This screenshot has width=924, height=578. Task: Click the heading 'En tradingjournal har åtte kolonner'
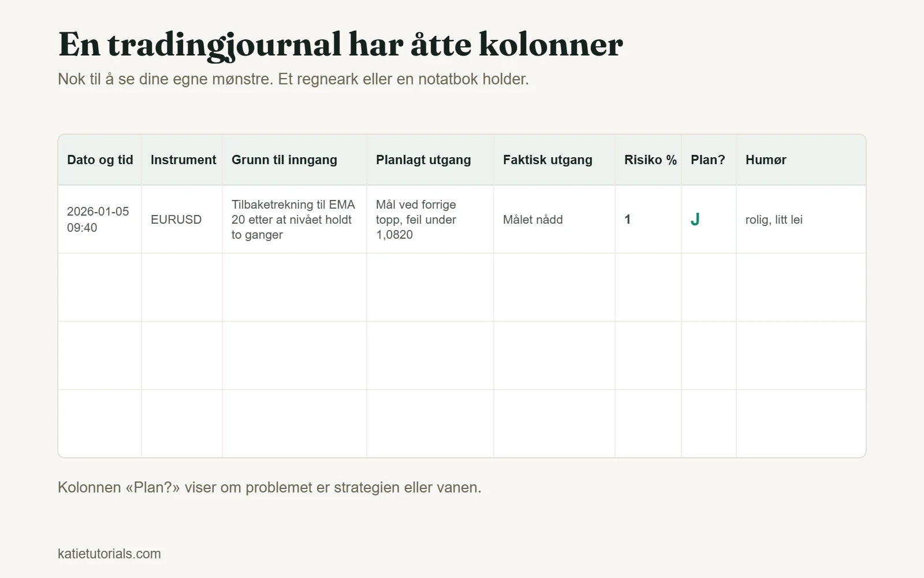(341, 45)
